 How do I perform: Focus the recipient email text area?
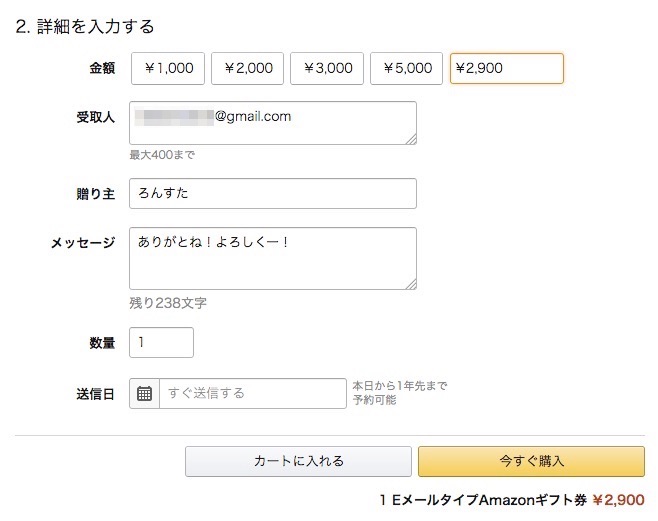tap(272, 123)
